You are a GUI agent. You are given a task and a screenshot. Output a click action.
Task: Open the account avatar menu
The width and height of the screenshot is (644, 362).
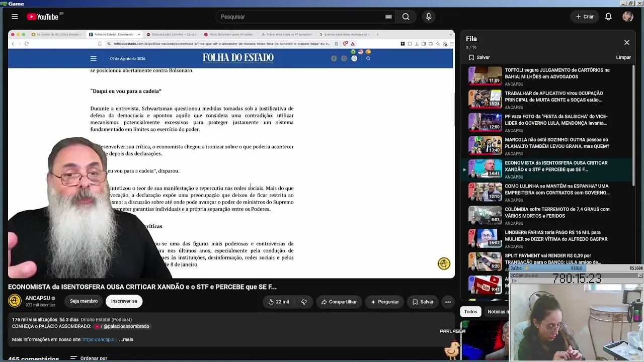click(x=627, y=17)
